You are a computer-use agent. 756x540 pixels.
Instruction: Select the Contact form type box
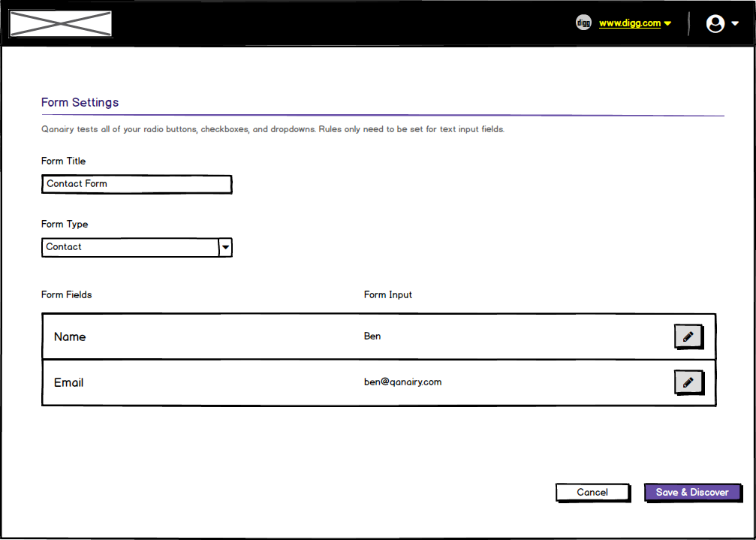tap(137, 247)
